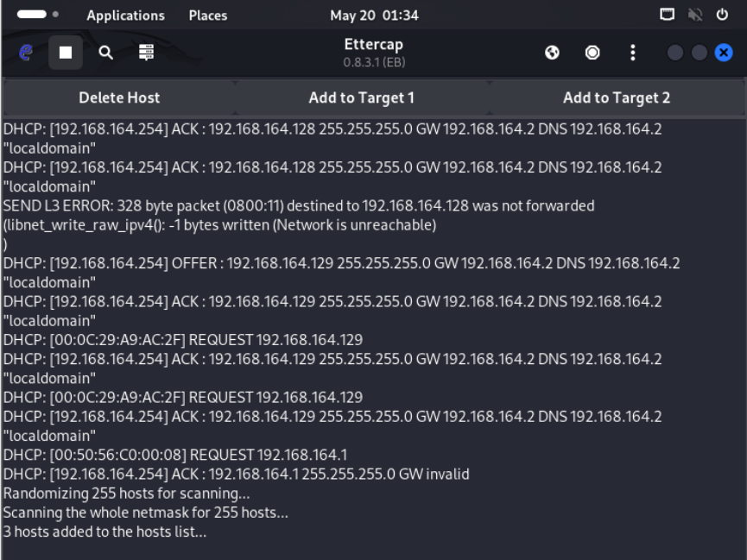Open the MITM menu globe icon

[552, 53]
